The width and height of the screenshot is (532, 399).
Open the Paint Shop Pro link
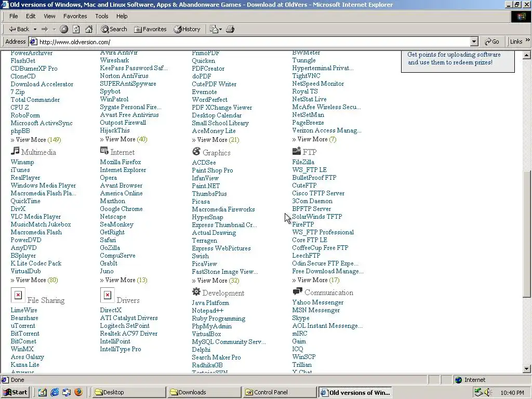pyautogui.click(x=212, y=170)
